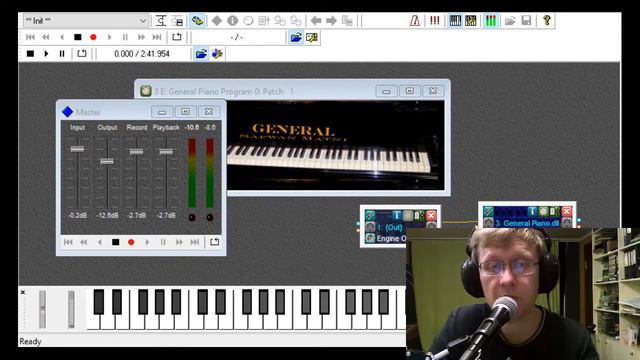The height and width of the screenshot is (360, 640).
Task: Click the -0.2dB value under the Input fader
Action: tap(78, 216)
